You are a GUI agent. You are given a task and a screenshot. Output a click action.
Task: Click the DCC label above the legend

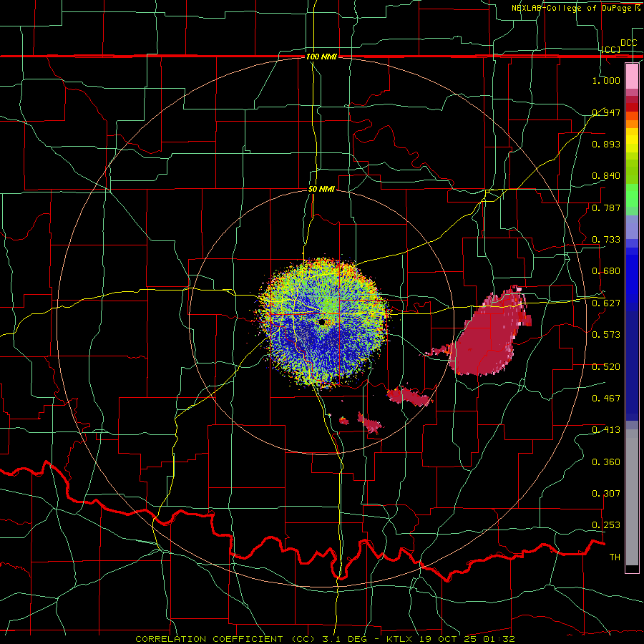(x=628, y=43)
